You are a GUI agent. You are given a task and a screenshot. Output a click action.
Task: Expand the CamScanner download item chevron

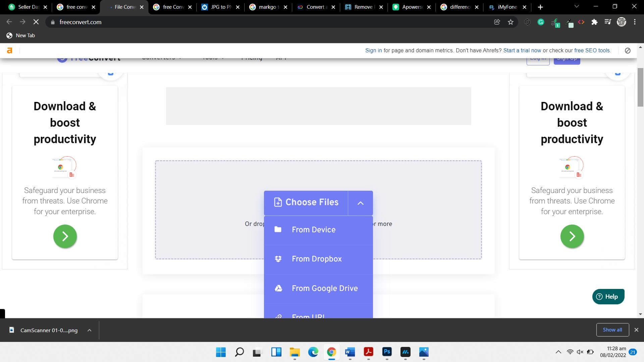89,330
